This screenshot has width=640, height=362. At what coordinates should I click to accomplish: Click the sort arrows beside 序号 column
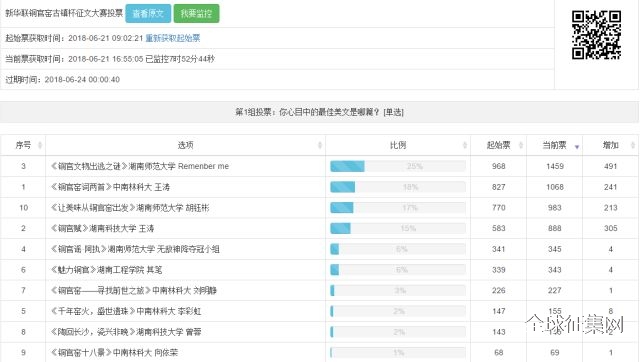click(x=40, y=145)
